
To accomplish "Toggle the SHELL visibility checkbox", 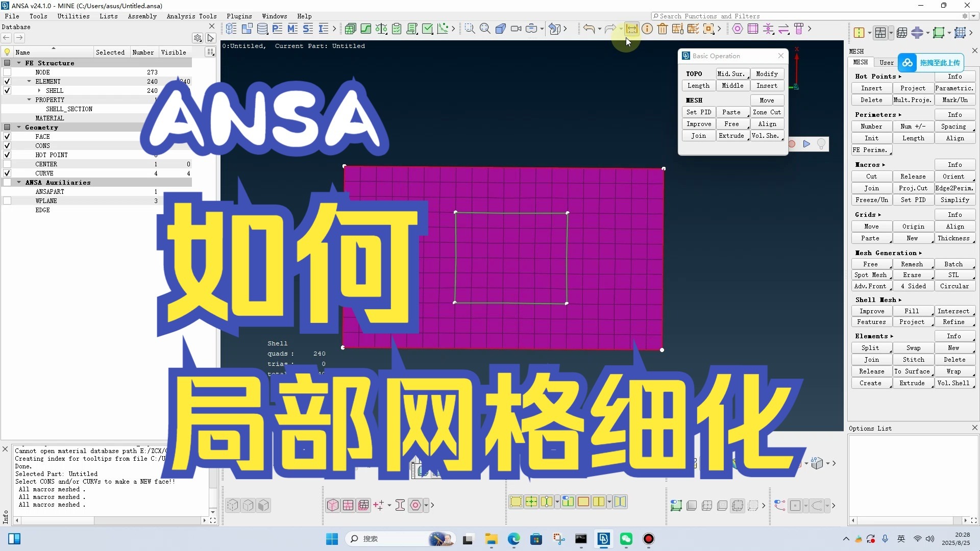I will pos(7,91).
